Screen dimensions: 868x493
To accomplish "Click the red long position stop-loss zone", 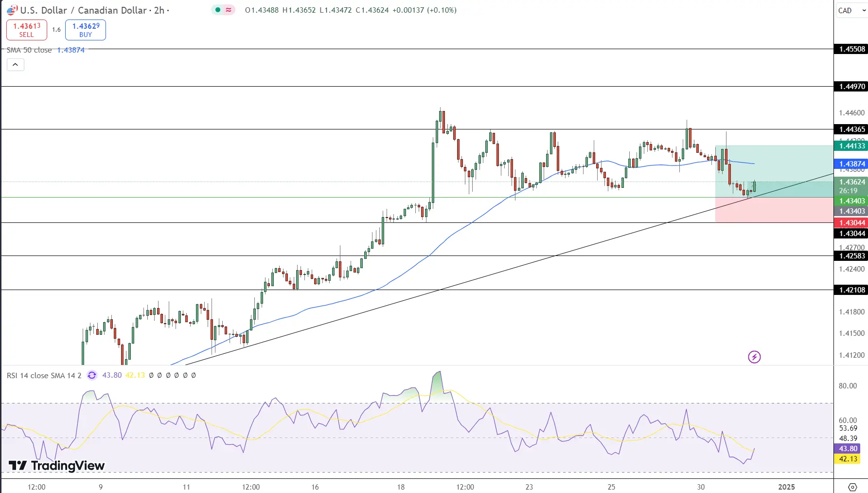I will coord(774,210).
